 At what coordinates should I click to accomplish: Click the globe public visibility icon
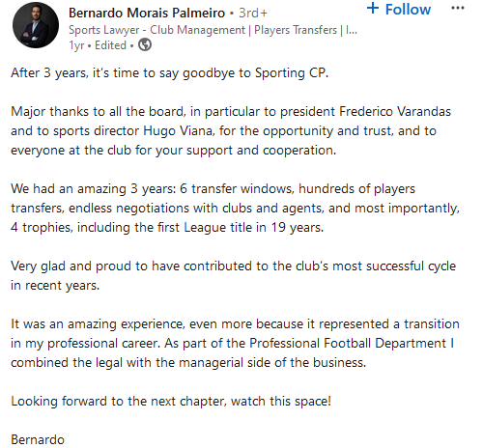[145, 44]
